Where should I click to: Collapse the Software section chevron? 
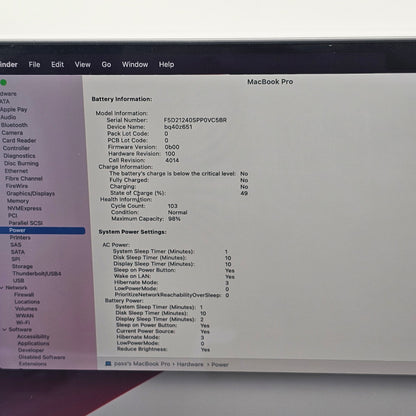[x=5, y=330]
